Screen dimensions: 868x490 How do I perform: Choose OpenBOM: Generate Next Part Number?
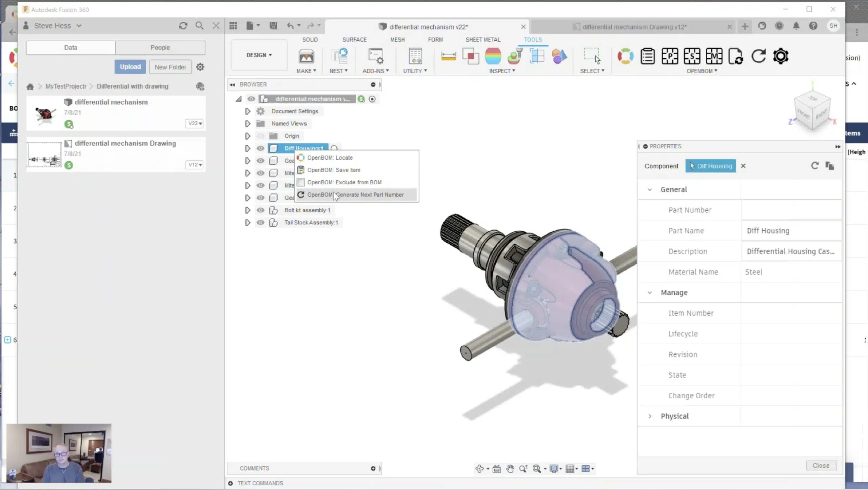pos(357,195)
